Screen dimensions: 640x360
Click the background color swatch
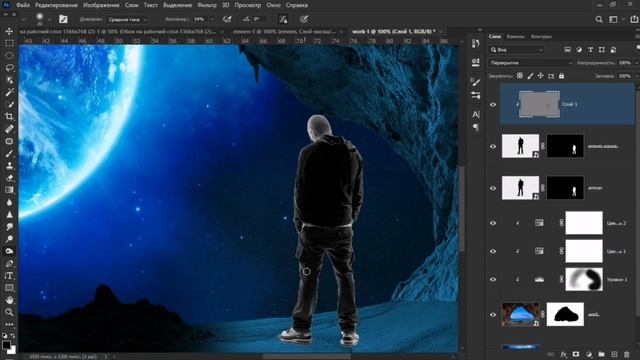click(x=12, y=351)
